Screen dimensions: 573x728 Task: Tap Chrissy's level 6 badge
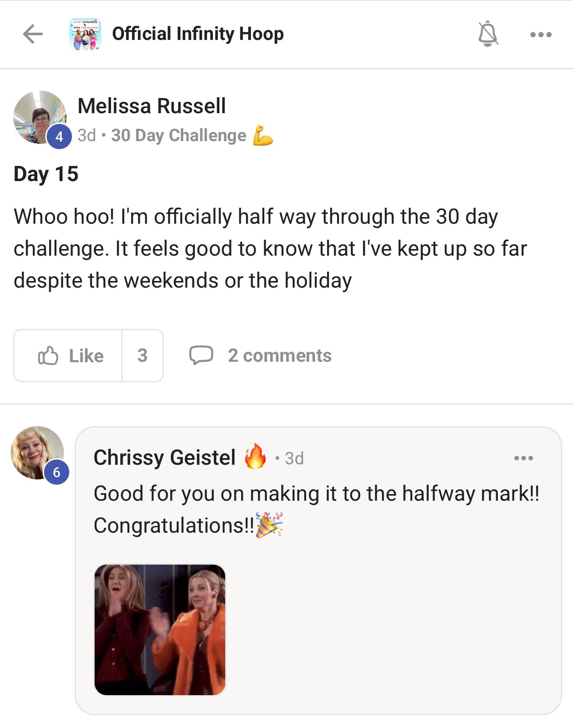56,472
